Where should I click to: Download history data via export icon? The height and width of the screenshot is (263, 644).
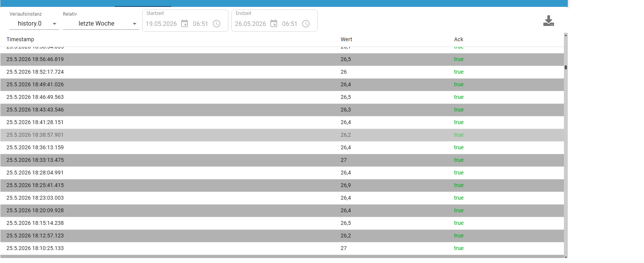tap(548, 21)
